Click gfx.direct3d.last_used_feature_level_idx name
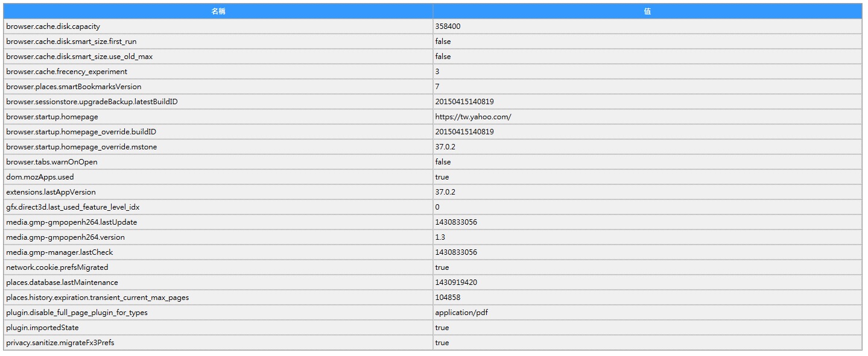Screen dimensions: 868x356 pyautogui.click(x=72, y=207)
